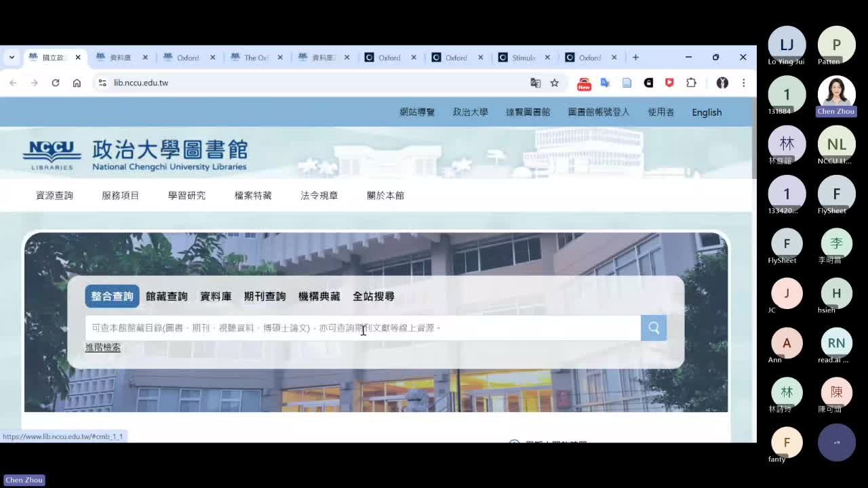
Task: Open the Chrome profile avatar
Action: pyautogui.click(x=723, y=83)
